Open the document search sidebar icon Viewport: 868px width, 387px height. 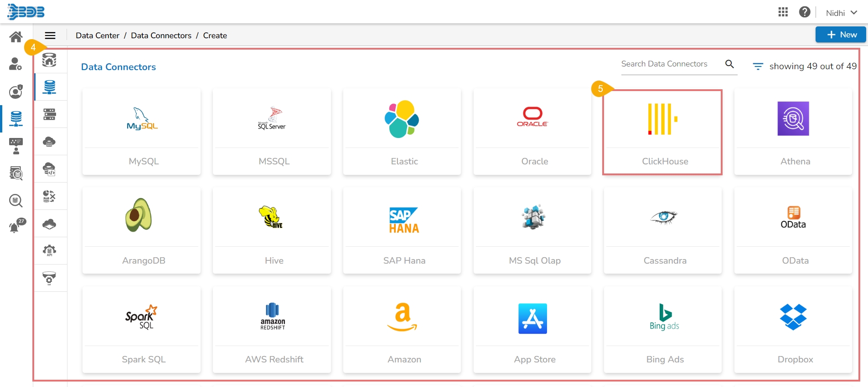click(x=16, y=173)
